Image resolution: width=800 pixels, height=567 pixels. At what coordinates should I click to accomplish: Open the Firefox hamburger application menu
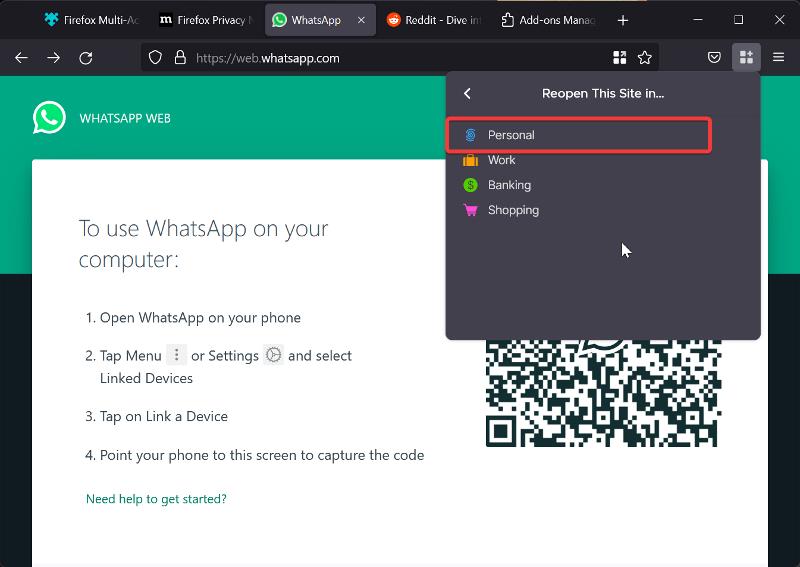pos(779,57)
